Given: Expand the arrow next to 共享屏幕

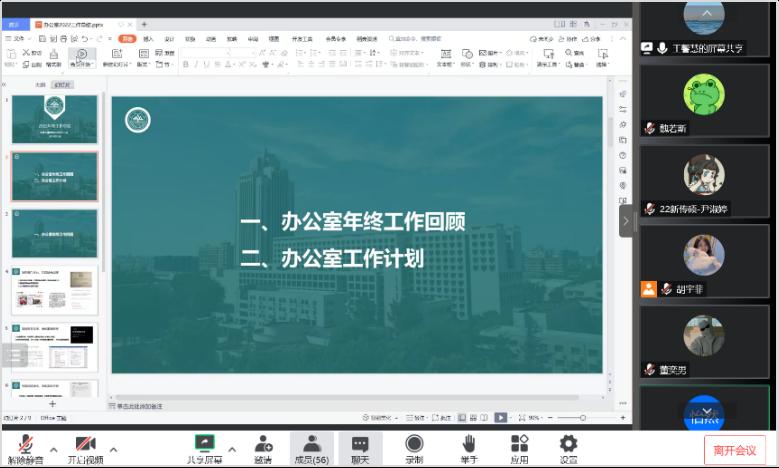Looking at the screenshot, I should coord(232,447).
